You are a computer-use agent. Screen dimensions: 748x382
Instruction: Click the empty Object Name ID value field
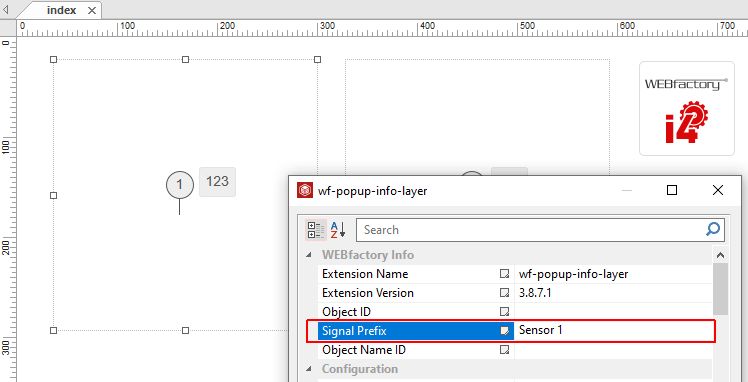(x=614, y=350)
